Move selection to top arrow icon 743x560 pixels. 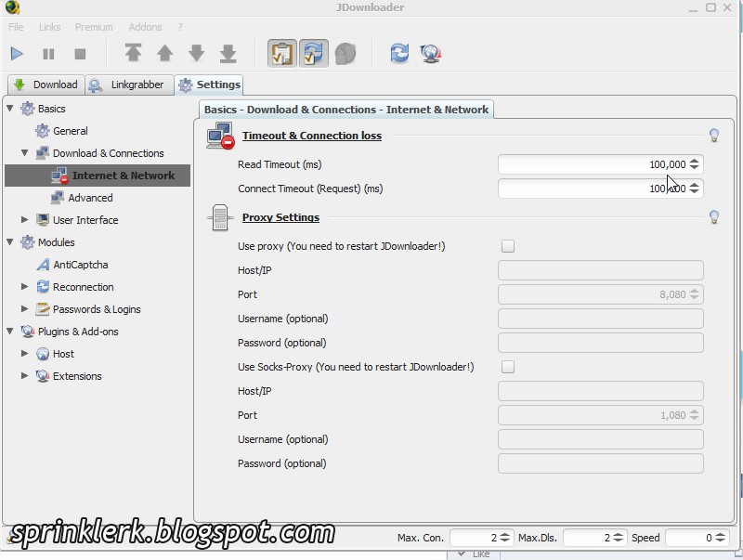(x=133, y=53)
